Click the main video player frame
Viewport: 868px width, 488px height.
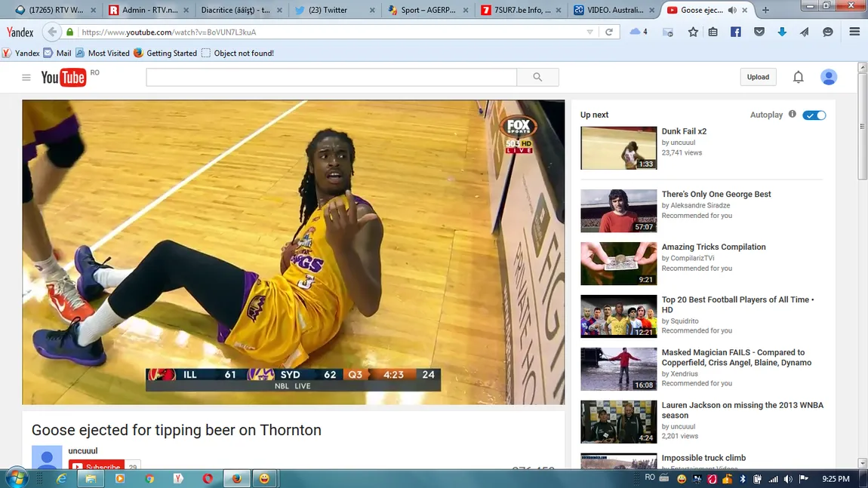point(294,252)
